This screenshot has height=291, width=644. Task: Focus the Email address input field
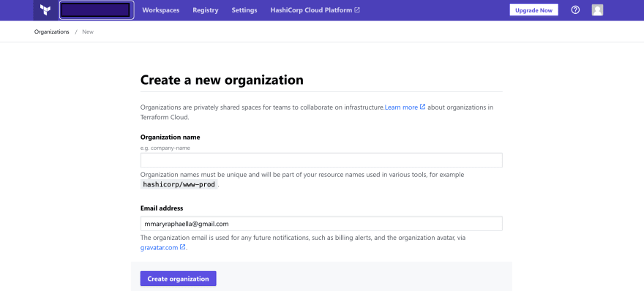coord(321,224)
